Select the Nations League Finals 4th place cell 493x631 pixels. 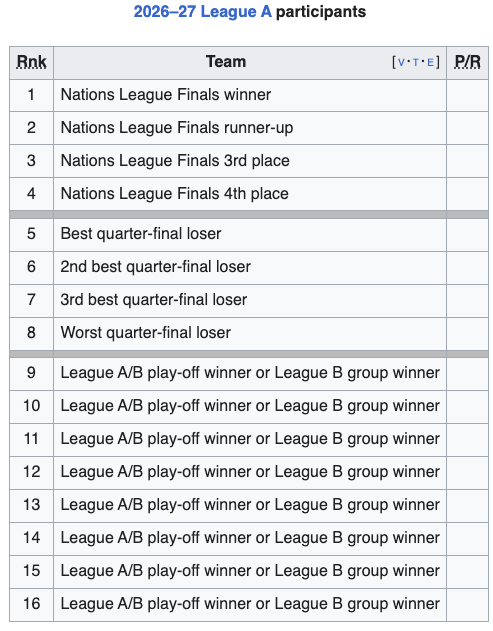coord(250,194)
